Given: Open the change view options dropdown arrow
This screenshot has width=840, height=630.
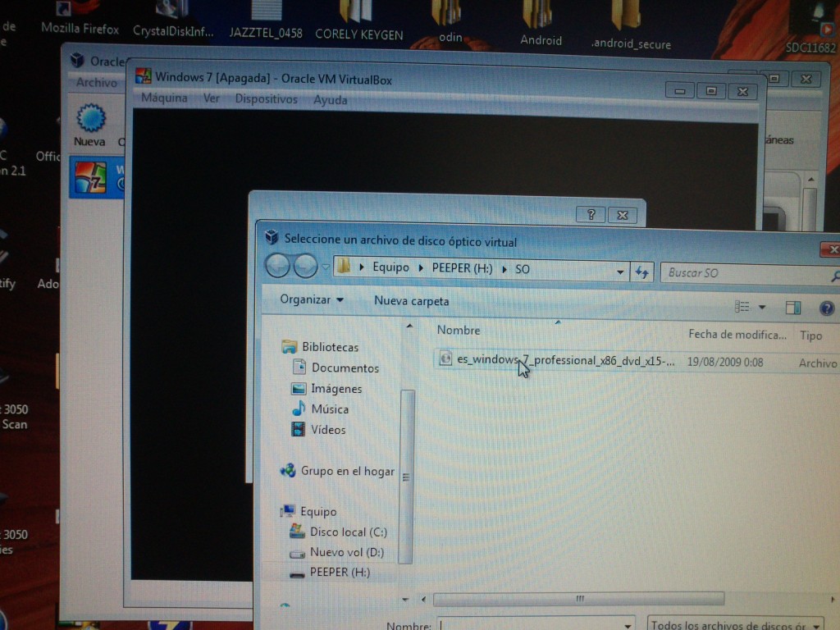Looking at the screenshot, I should (762, 308).
